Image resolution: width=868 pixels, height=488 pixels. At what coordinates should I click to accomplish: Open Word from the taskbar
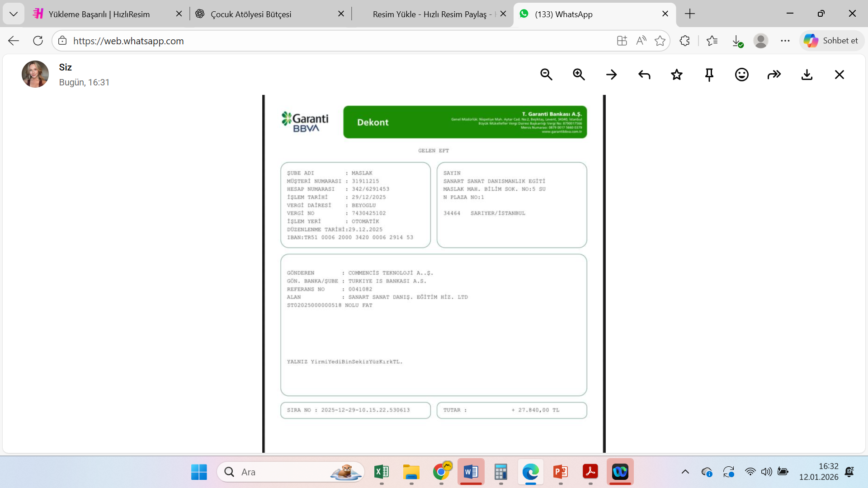[x=471, y=472]
